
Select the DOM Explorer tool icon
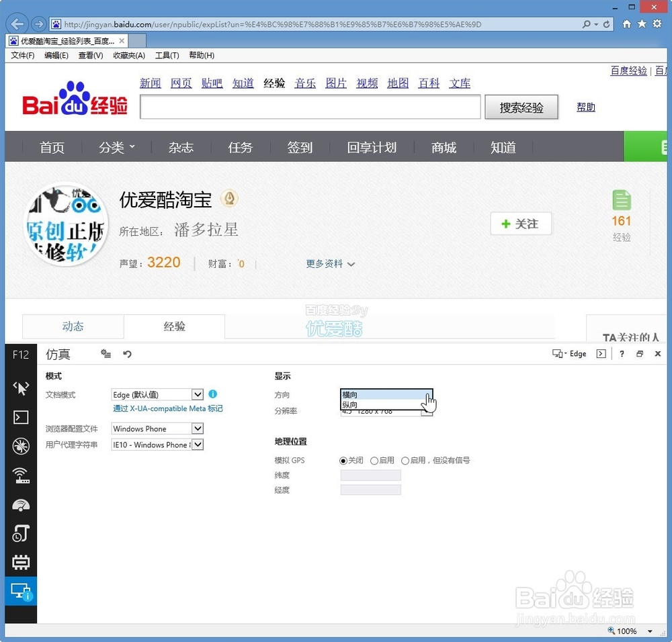pos(20,387)
